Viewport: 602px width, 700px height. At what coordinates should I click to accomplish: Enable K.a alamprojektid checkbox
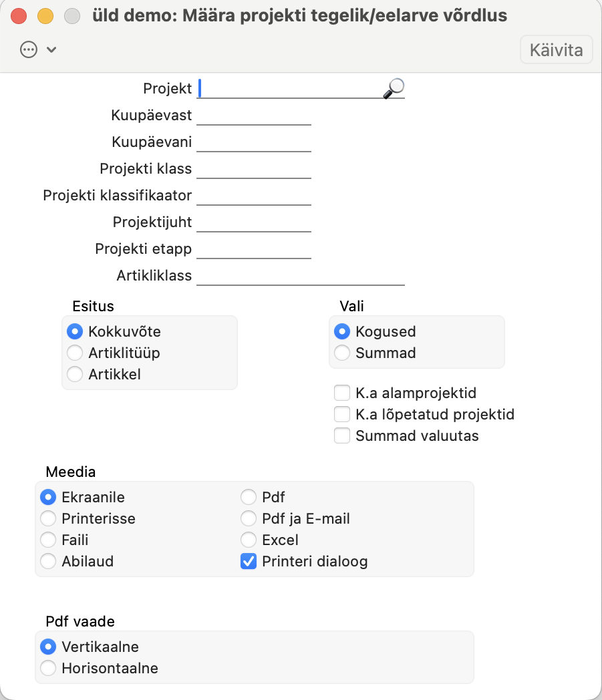(x=342, y=393)
